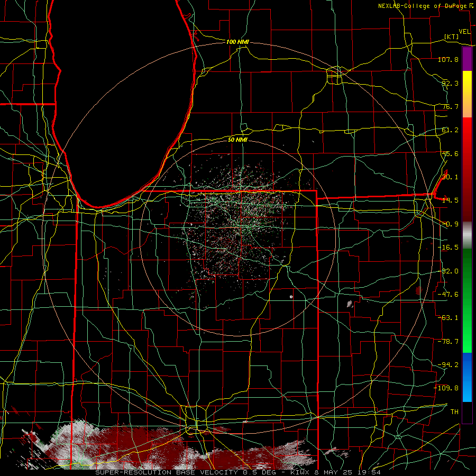
Task: Select the 30.1 velocity scale value
Action: (x=450, y=177)
